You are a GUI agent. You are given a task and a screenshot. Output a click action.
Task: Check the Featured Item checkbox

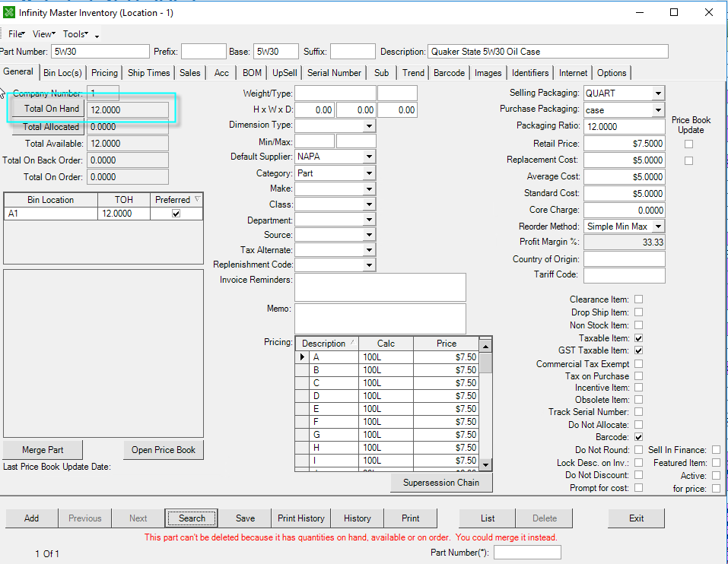coord(716,463)
